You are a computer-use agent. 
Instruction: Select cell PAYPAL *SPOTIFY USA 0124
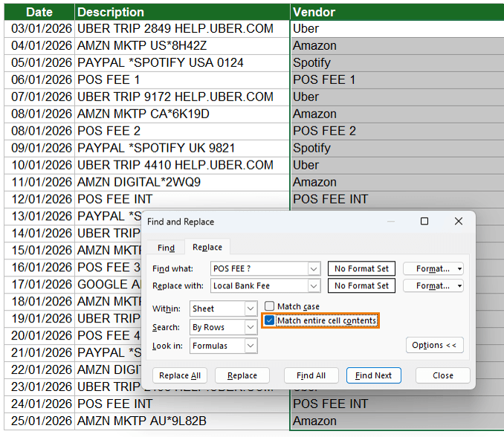tap(182, 63)
